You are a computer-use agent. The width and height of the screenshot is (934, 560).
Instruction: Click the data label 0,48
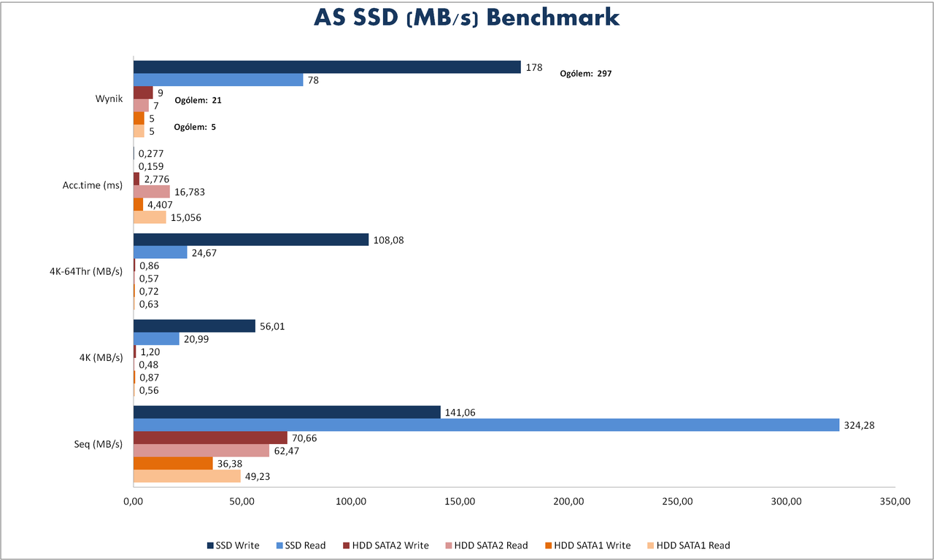(x=149, y=365)
